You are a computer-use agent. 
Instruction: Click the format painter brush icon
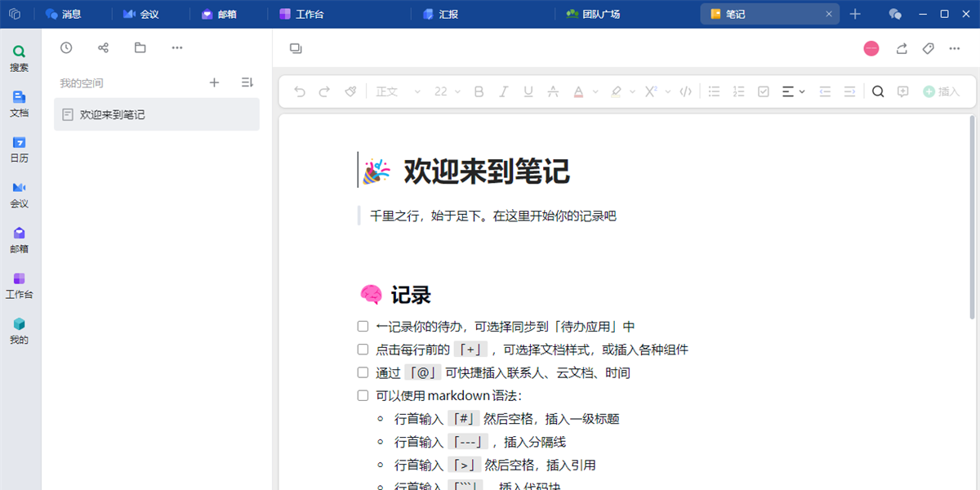click(x=350, y=91)
